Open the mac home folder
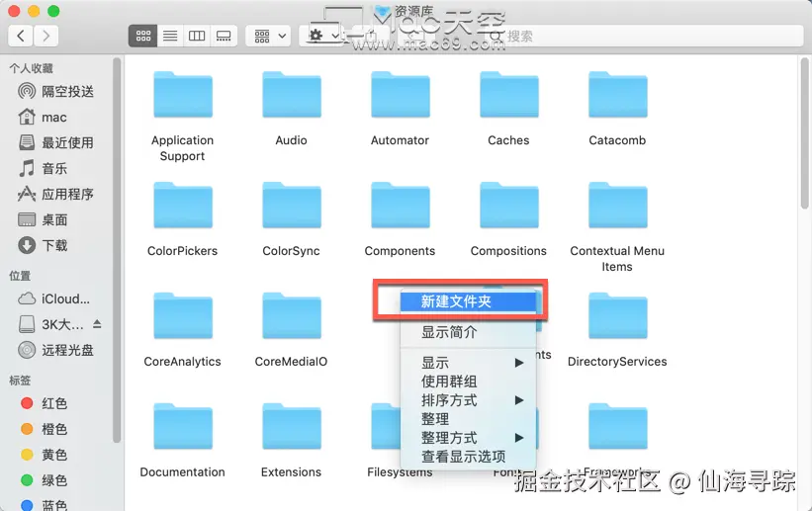The image size is (812, 511). pyautogui.click(x=43, y=117)
